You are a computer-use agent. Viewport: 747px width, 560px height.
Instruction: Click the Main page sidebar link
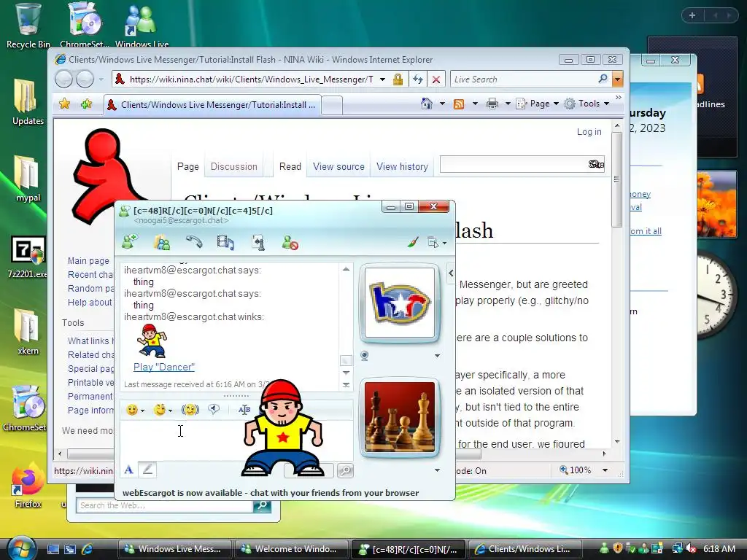pyautogui.click(x=88, y=261)
